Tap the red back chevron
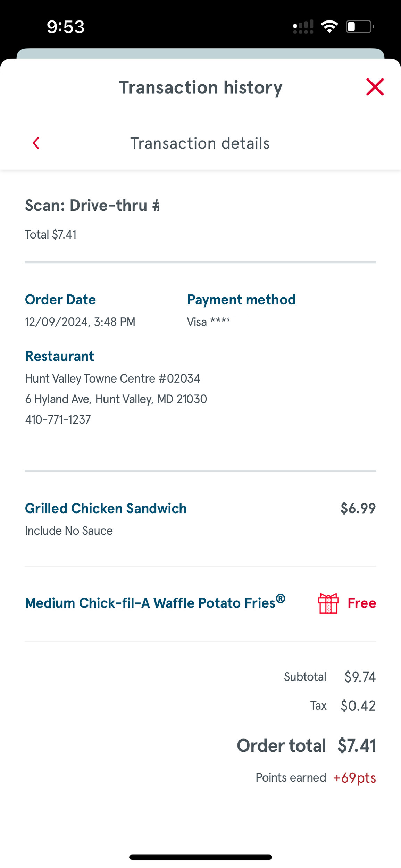Viewport: 401px width, 868px height. [36, 143]
